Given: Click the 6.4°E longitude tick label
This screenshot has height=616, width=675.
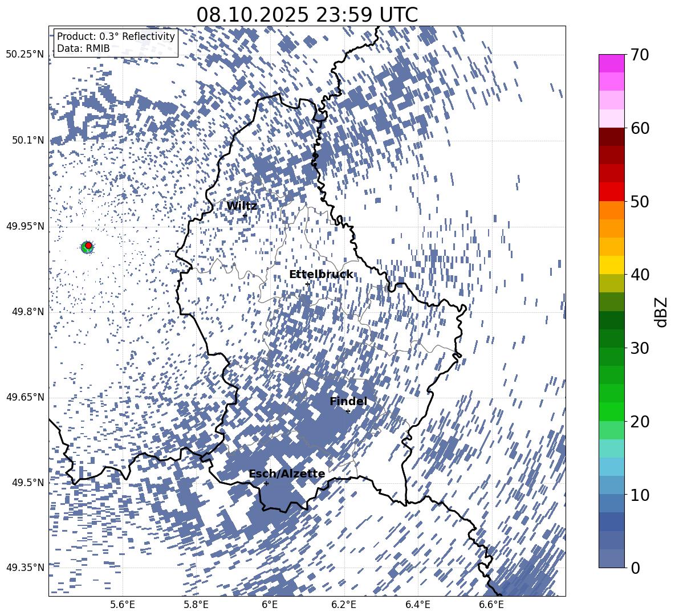Looking at the screenshot, I should (417, 605).
